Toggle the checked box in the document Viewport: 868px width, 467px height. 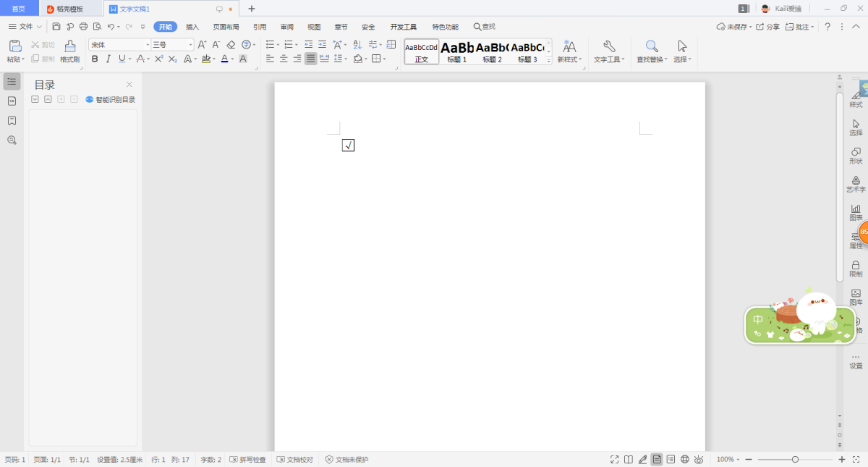point(348,146)
